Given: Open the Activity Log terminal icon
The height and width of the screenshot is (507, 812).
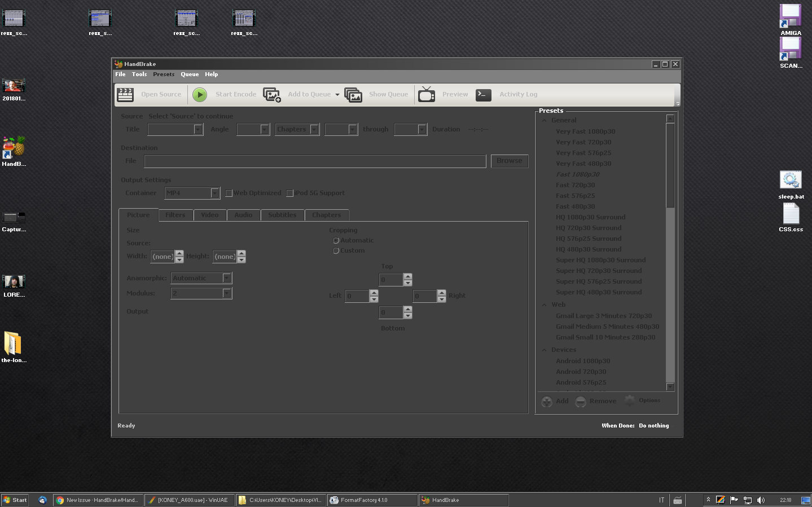Looking at the screenshot, I should pyautogui.click(x=483, y=94).
